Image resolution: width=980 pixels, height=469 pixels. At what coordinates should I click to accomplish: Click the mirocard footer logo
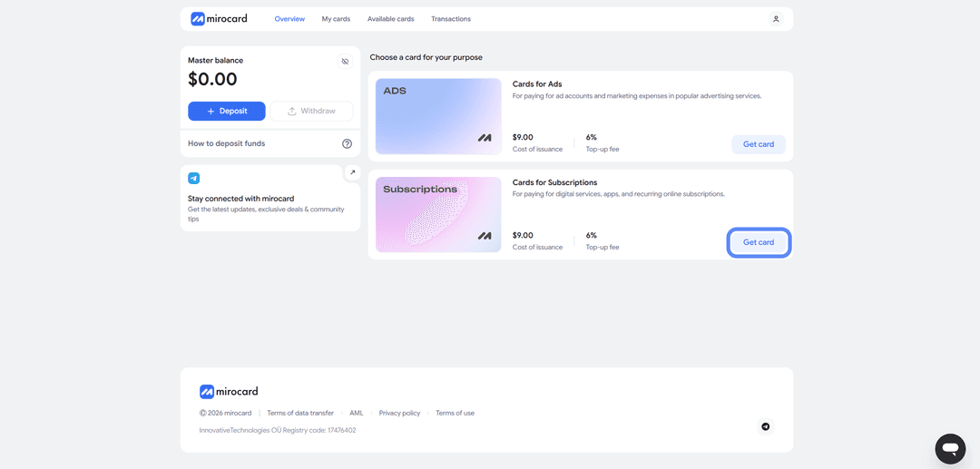[x=229, y=392]
